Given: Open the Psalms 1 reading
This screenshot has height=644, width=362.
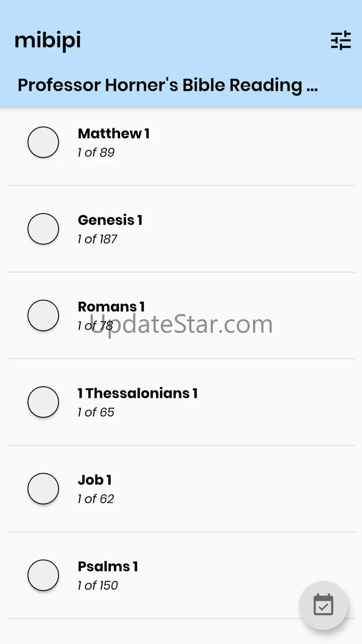Looking at the screenshot, I should 108,566.
